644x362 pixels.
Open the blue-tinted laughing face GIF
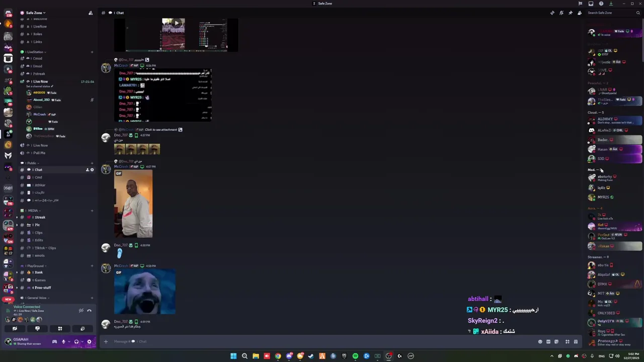click(145, 292)
